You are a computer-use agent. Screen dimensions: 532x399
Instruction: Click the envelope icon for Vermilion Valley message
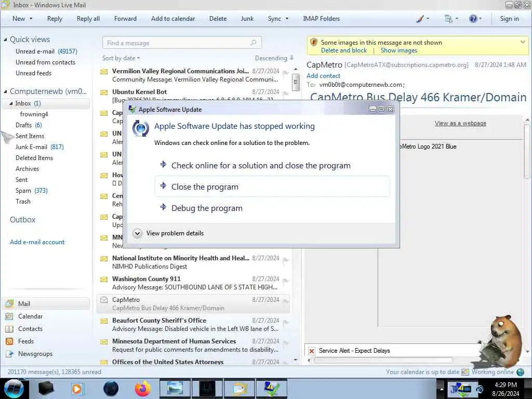coord(104,72)
